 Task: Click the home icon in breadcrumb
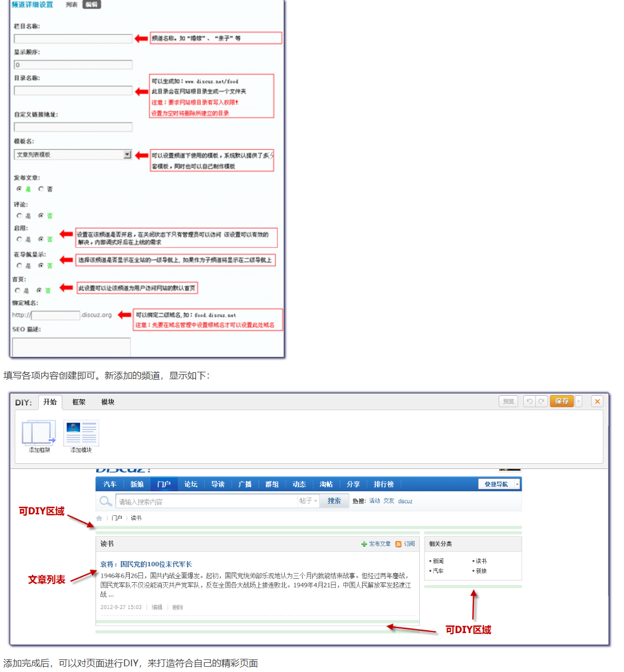[99, 518]
